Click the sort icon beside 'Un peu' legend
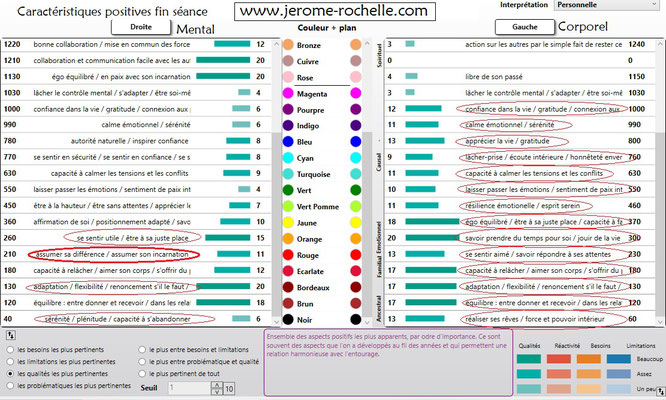Viewport: 666px width, 400px height. point(660,390)
